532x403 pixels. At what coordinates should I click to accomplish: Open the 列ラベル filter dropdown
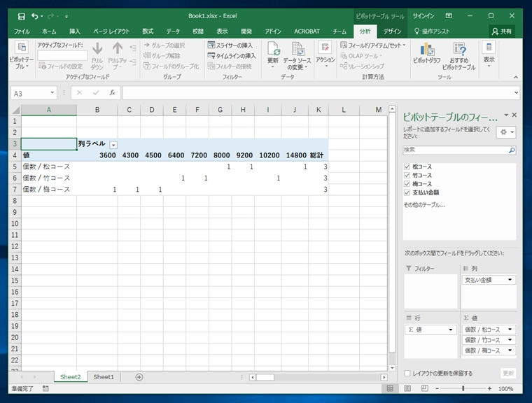click(113, 145)
